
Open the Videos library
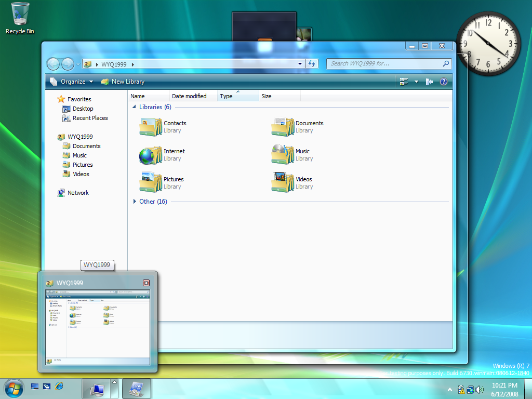[x=283, y=183]
